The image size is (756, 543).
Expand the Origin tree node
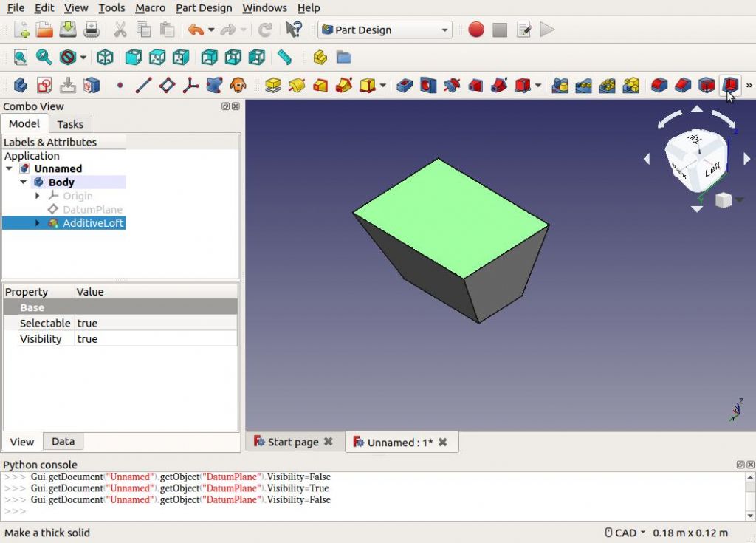(x=38, y=196)
